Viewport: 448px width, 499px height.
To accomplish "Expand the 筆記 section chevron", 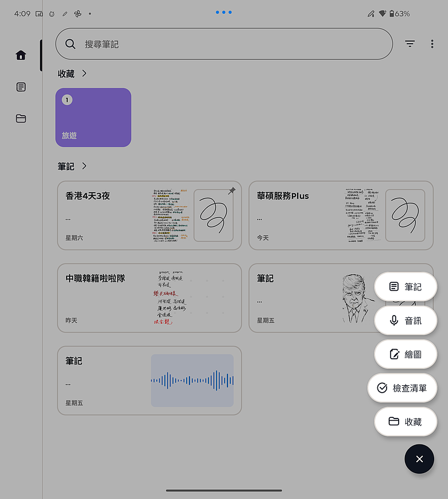I will coord(84,166).
